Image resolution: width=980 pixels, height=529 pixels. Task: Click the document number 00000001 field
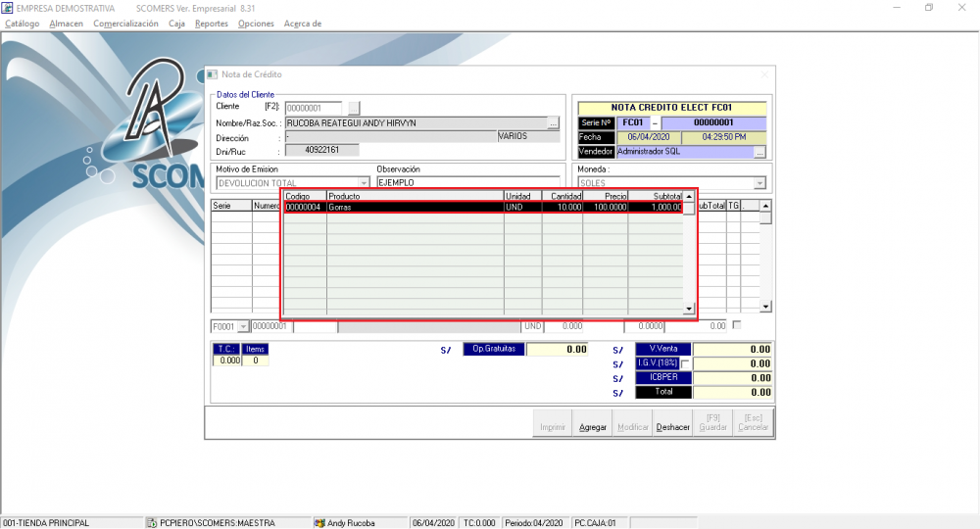click(713, 122)
